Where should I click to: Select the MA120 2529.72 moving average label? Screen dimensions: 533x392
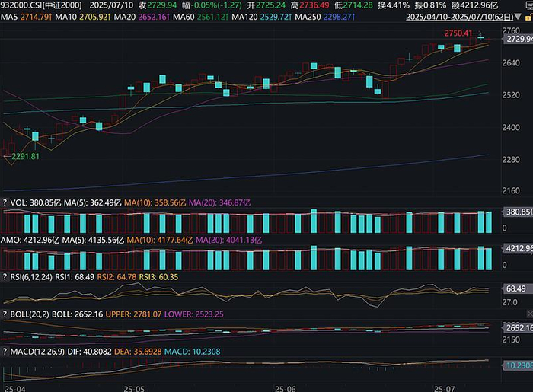pyautogui.click(x=261, y=17)
